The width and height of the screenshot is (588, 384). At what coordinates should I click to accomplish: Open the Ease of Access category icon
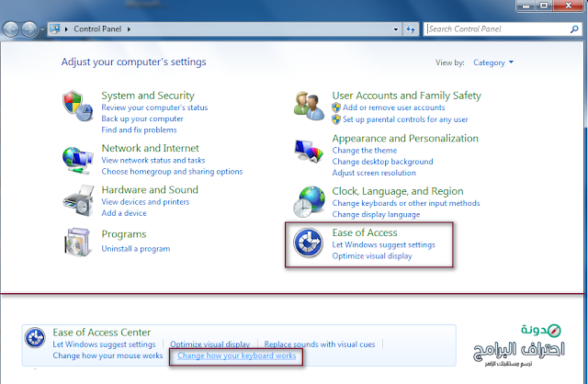point(308,243)
